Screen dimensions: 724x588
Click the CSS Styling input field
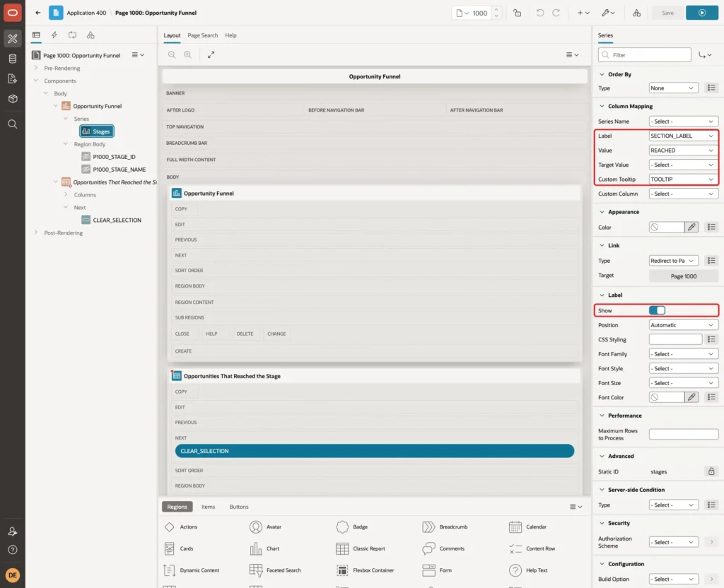[x=675, y=340]
